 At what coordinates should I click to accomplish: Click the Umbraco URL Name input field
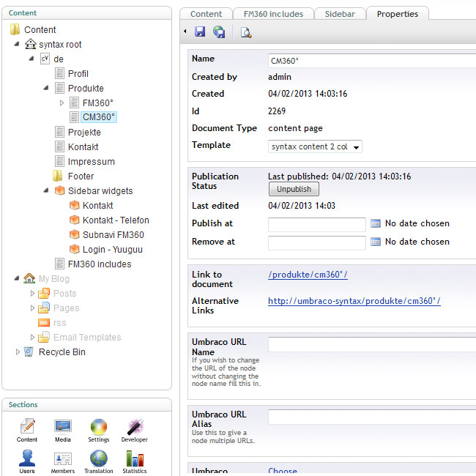point(371,344)
